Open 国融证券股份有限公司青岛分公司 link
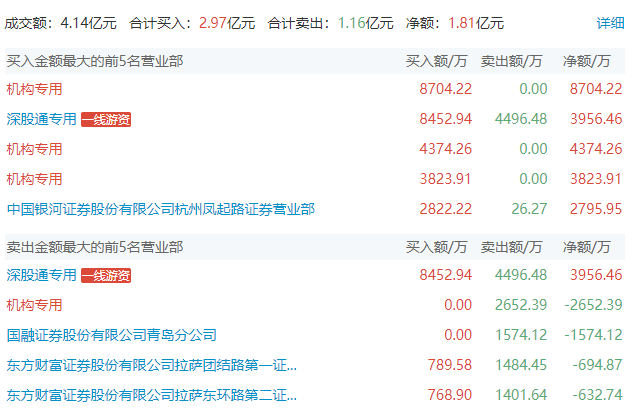Image resolution: width=635 pixels, height=408 pixels. (112, 335)
